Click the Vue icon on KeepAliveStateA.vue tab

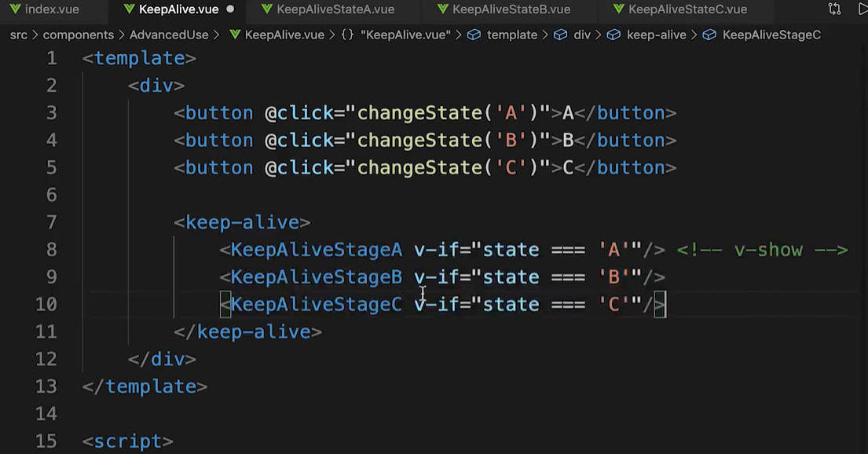pos(267,9)
